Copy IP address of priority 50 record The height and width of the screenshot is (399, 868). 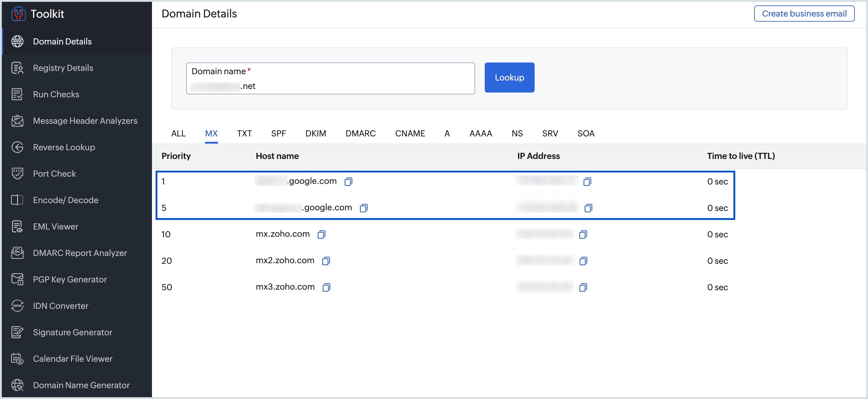click(583, 288)
